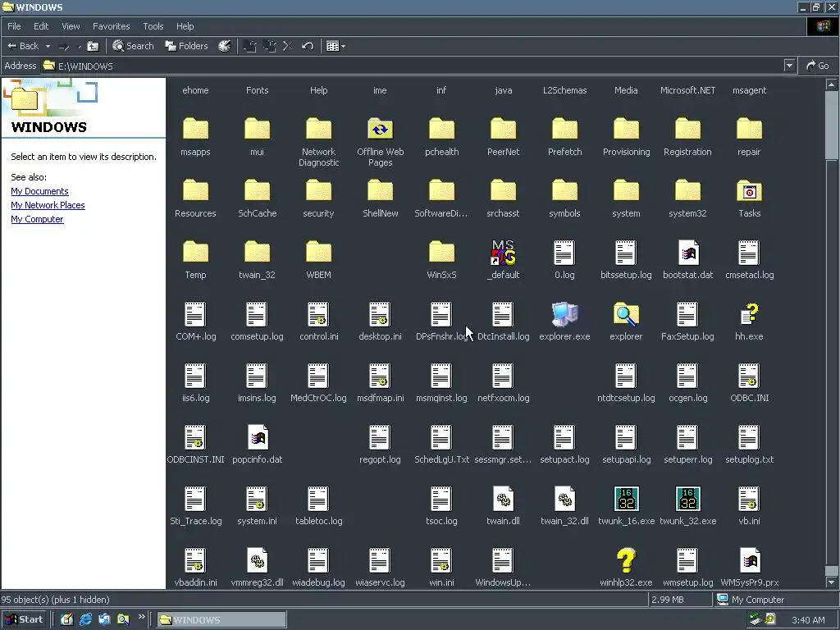Launch Outlook Express from Quick Launch
This screenshot has width=840, height=630.
coord(104,620)
